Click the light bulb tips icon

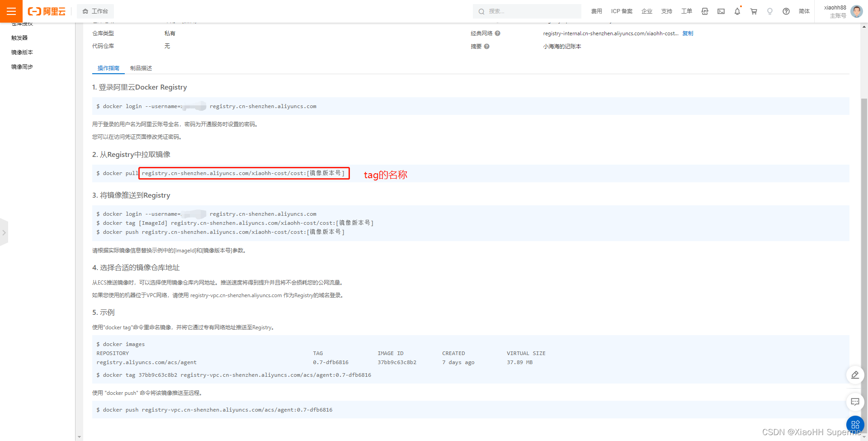(770, 11)
